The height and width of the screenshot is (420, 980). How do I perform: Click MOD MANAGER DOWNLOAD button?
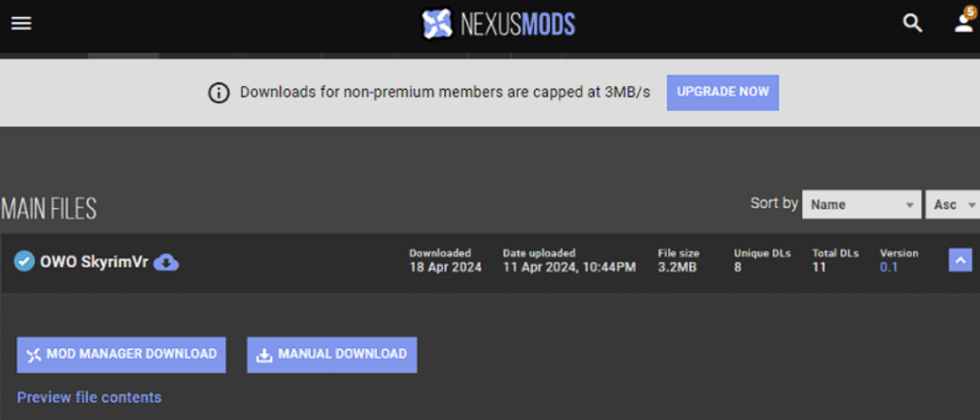coord(122,354)
